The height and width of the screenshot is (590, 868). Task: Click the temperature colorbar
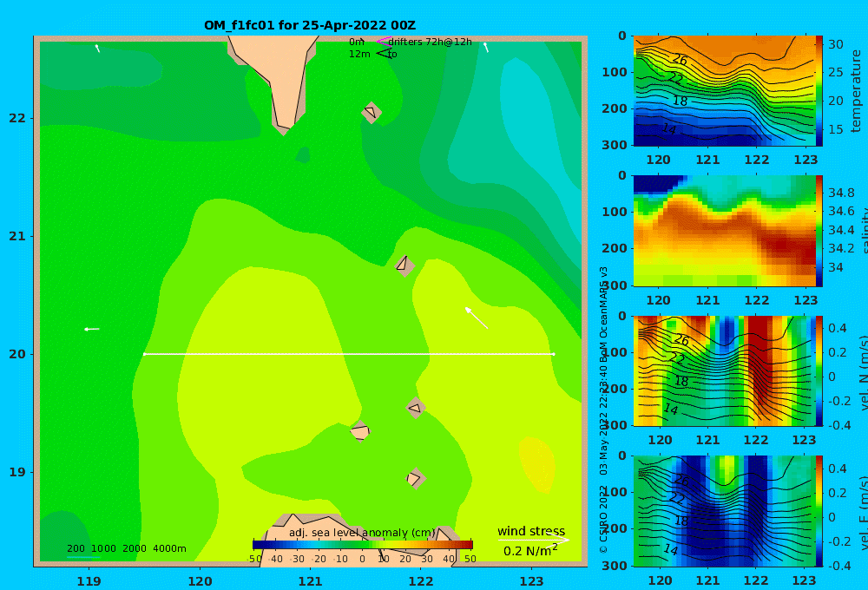click(819, 91)
